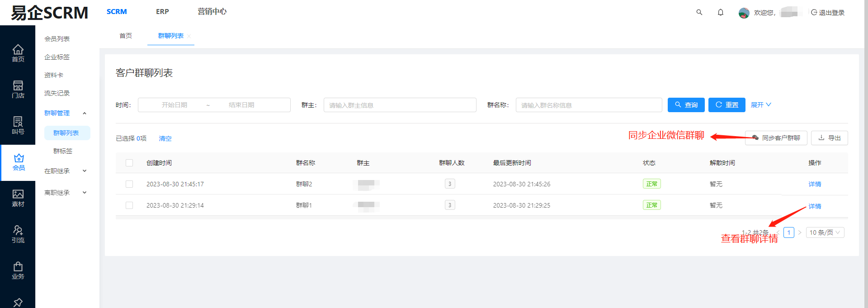Focus the 群名称 group name input field
868x308 pixels.
(589, 105)
